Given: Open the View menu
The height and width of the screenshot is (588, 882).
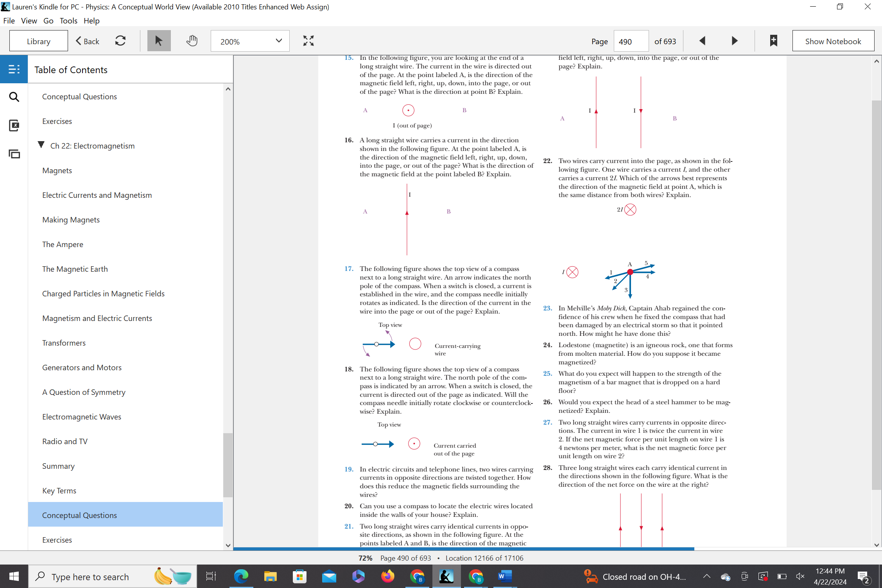Looking at the screenshot, I should tap(29, 21).
